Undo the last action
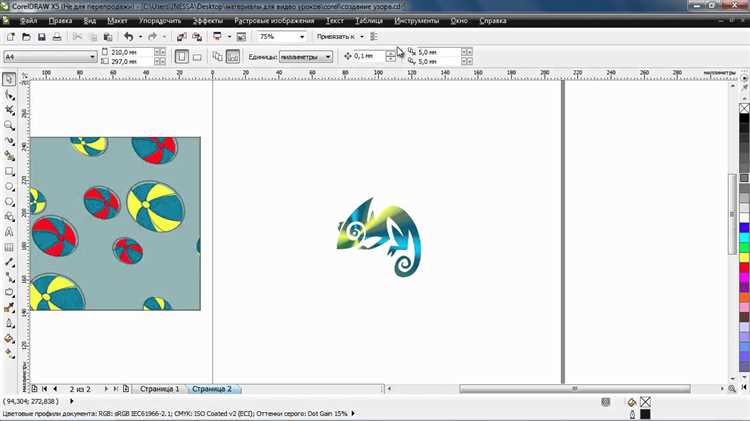The height and width of the screenshot is (421, 750). 129,36
